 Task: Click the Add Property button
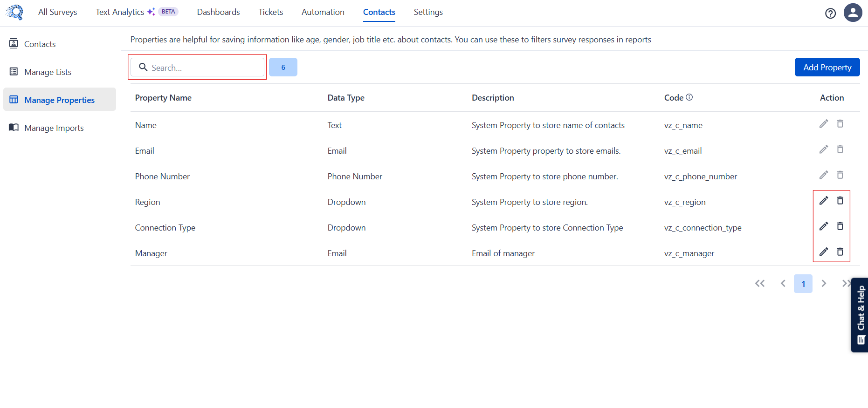click(x=827, y=68)
